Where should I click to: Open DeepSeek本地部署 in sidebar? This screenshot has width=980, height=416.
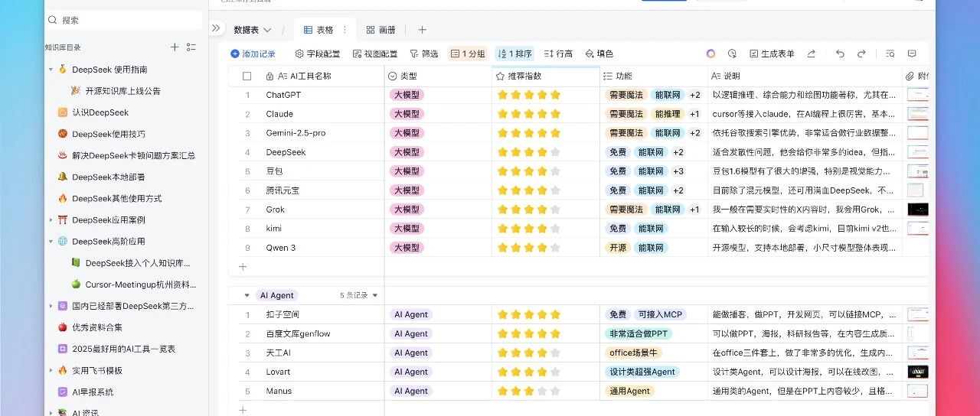point(109,177)
